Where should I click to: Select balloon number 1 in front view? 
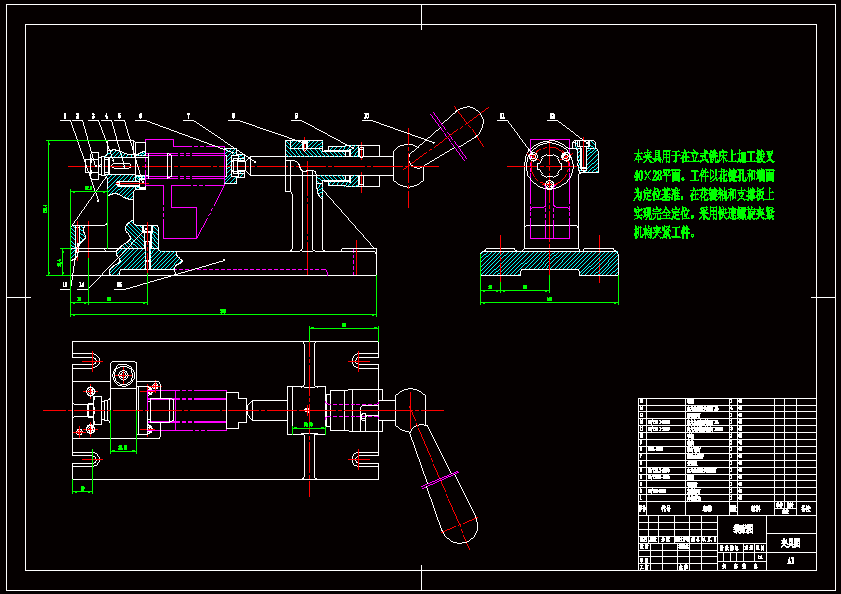[65, 116]
